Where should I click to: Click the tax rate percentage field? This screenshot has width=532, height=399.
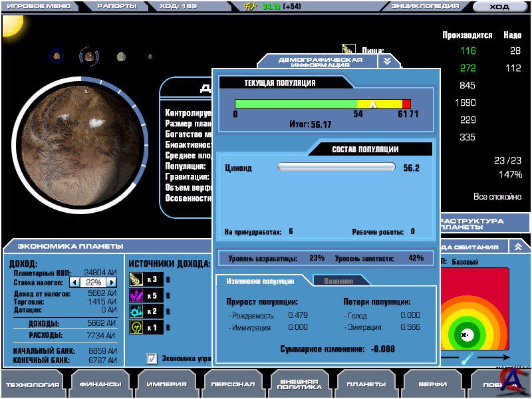93,283
